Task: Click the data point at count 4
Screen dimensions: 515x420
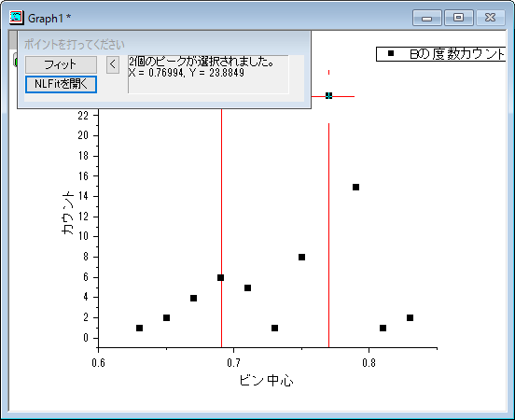Action: 193,298
